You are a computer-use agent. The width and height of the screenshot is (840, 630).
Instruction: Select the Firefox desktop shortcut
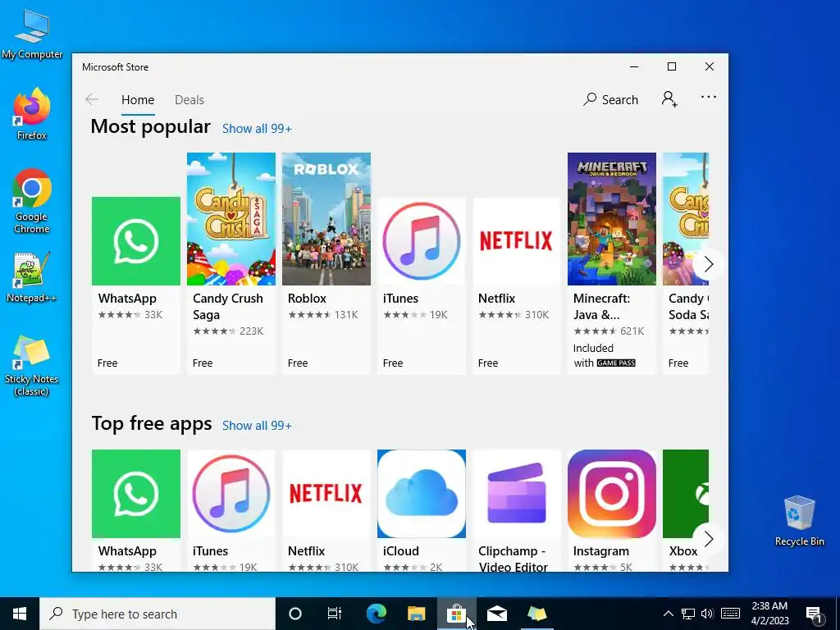point(32,114)
